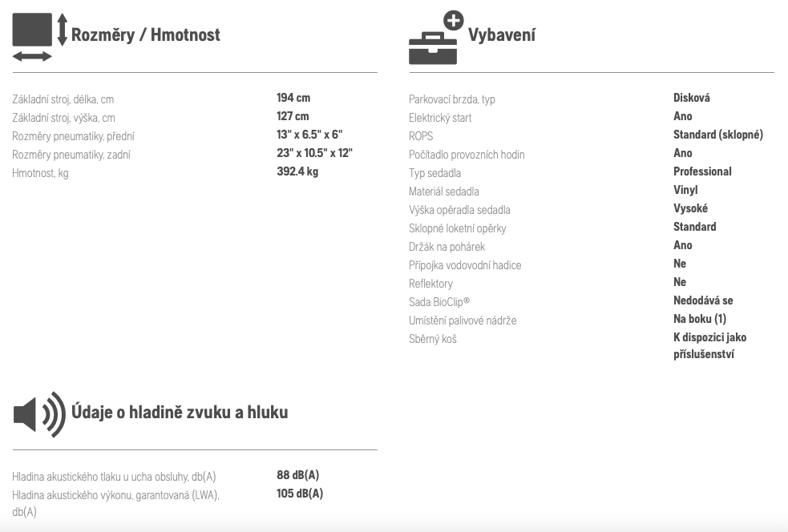Select the Rozměry / Hmotnost heading
The width and height of the screenshot is (788, 532).
[146, 35]
